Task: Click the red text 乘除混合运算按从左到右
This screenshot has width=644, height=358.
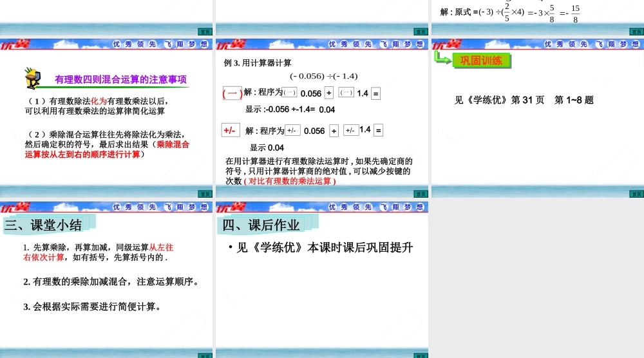Action: (x=107, y=149)
